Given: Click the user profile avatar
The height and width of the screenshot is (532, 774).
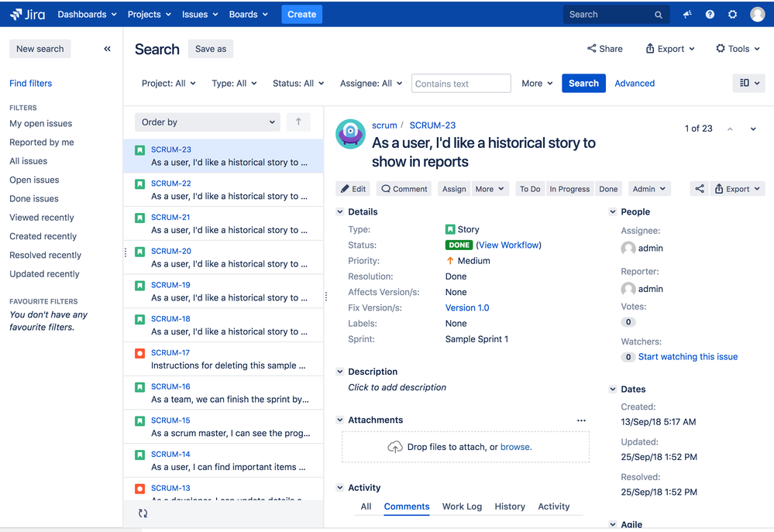Looking at the screenshot, I should [x=757, y=14].
